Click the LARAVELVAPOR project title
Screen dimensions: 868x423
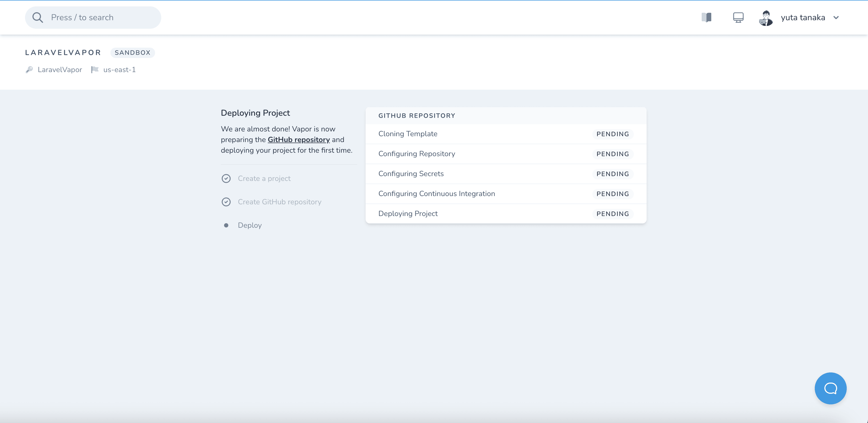point(63,52)
